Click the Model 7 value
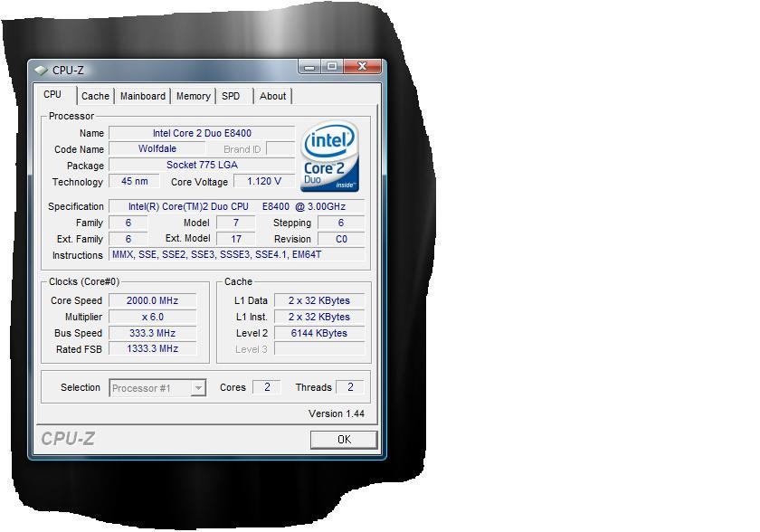 point(235,223)
